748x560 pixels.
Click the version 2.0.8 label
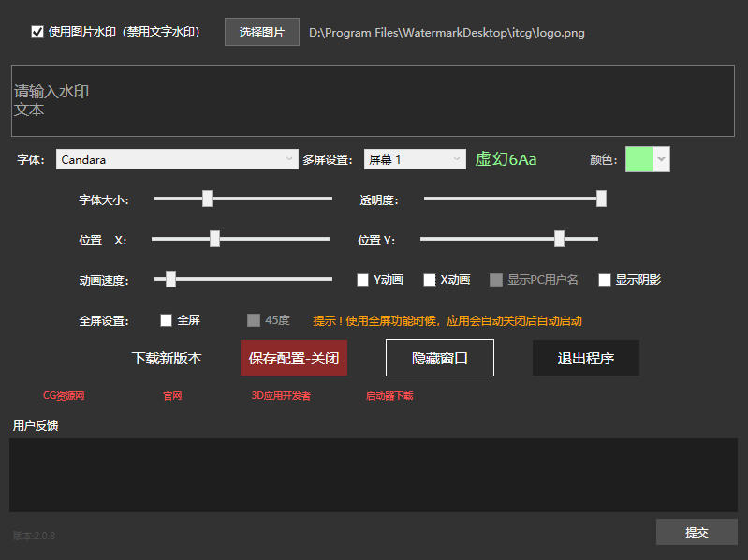click(34, 536)
